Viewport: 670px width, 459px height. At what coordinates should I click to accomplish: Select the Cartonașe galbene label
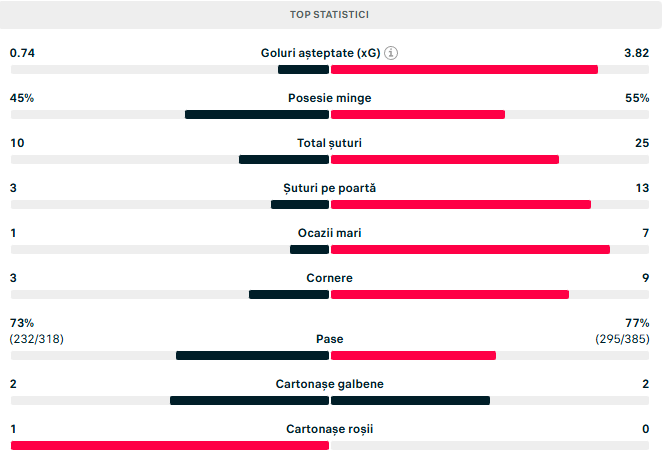coord(329,384)
